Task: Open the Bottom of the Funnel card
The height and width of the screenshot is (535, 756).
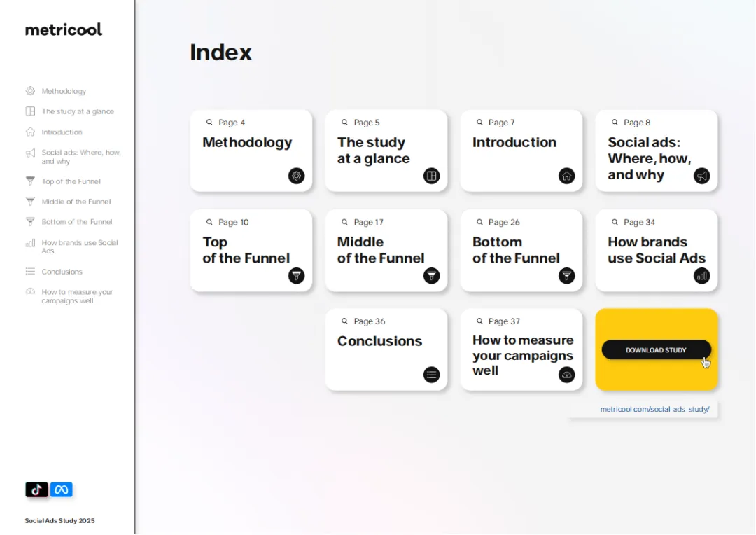Action: coord(521,251)
